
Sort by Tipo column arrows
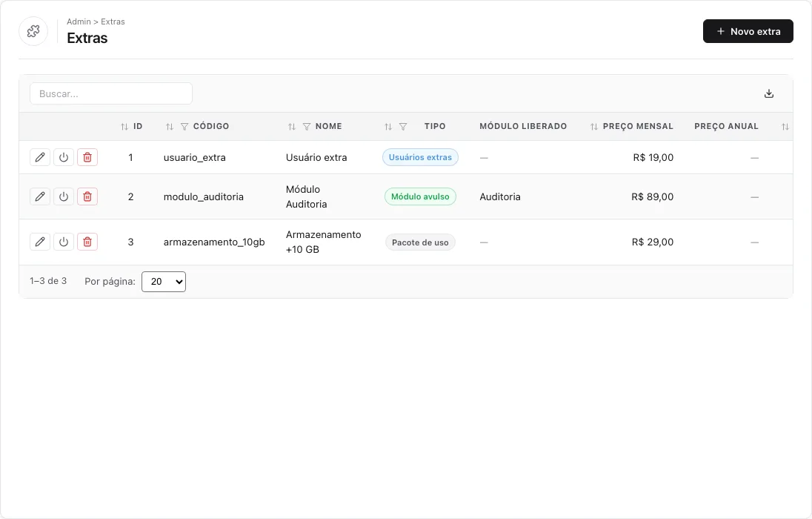tap(388, 127)
